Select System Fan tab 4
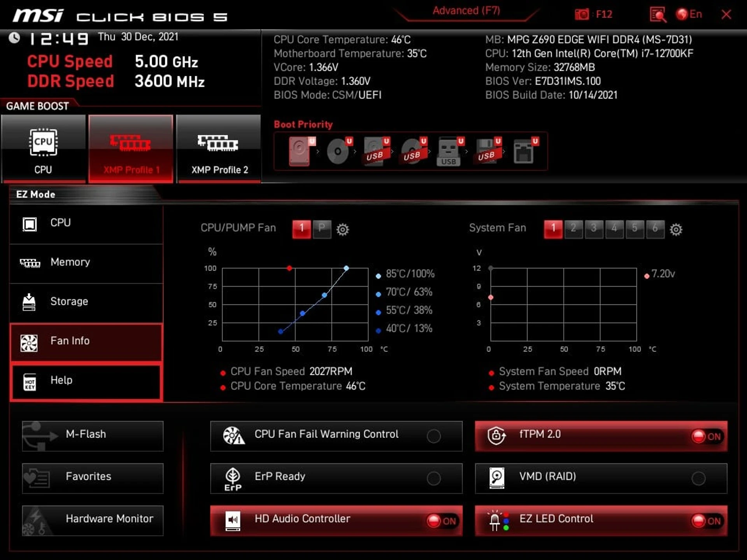The height and width of the screenshot is (560, 747). [614, 229]
